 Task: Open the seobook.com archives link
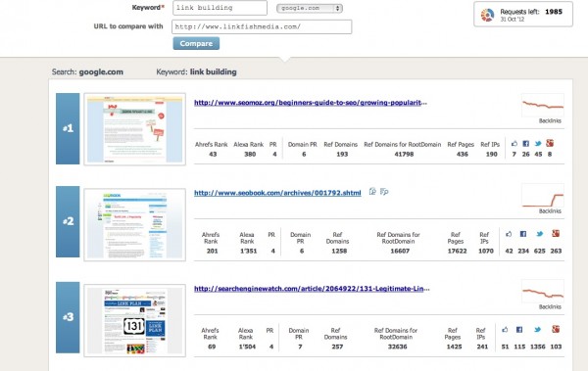coord(277,193)
